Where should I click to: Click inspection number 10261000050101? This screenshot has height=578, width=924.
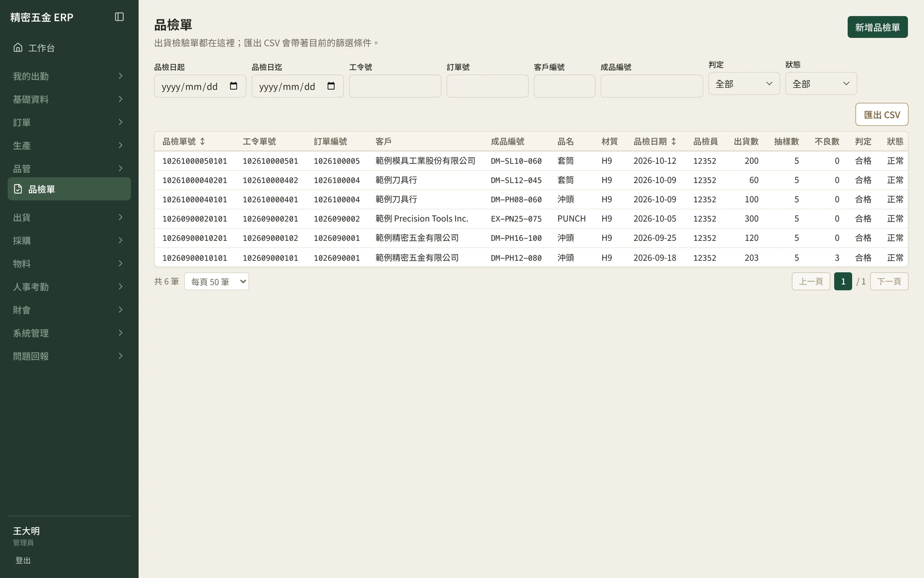click(x=194, y=161)
